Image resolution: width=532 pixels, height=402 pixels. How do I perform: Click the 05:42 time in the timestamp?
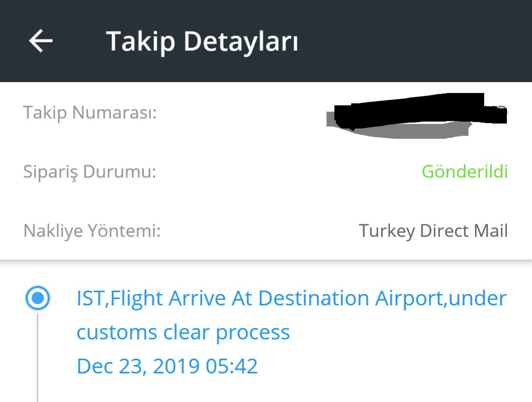pos(232,366)
